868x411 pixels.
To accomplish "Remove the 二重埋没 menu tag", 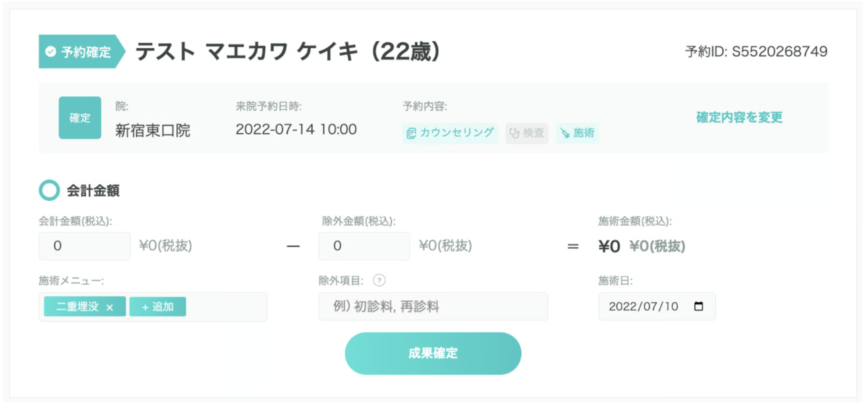I will (x=110, y=307).
